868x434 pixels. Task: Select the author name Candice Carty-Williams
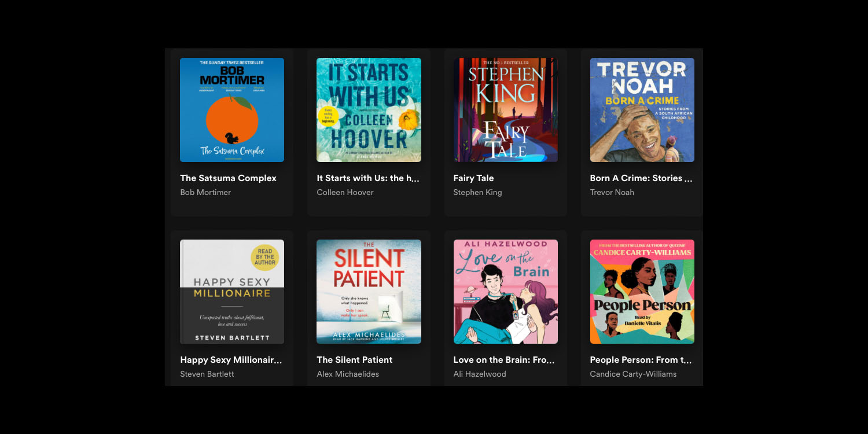point(633,374)
